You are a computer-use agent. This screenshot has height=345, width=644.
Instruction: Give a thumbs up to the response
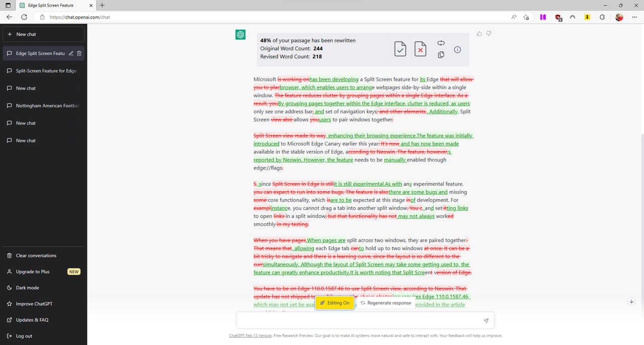(479, 34)
